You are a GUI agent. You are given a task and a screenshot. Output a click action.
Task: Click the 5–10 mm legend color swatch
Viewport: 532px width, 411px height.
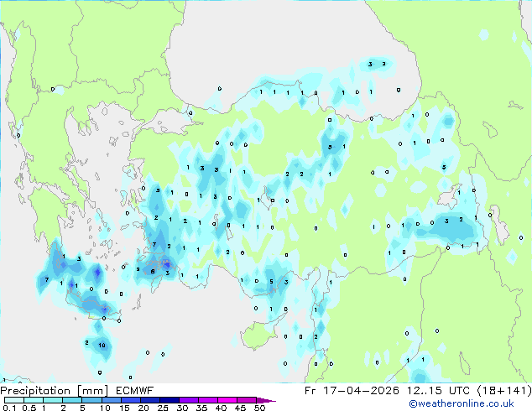coord(91,400)
